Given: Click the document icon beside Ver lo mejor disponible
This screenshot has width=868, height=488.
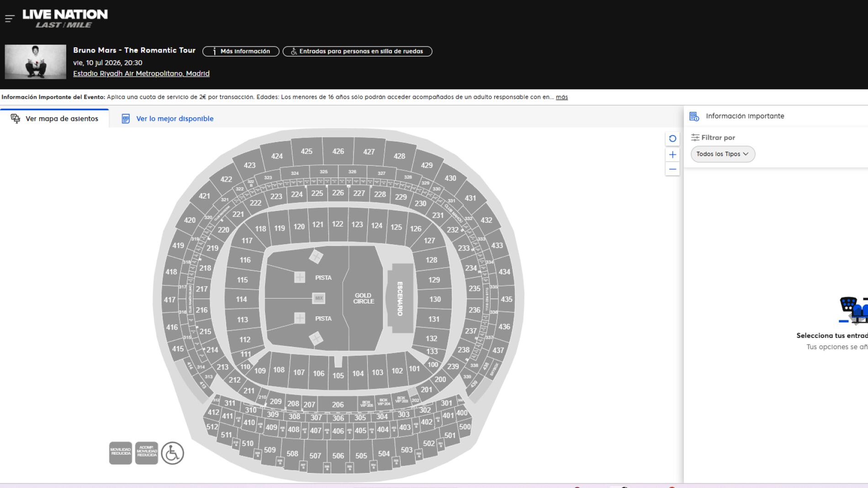Looking at the screenshot, I should click(x=125, y=118).
